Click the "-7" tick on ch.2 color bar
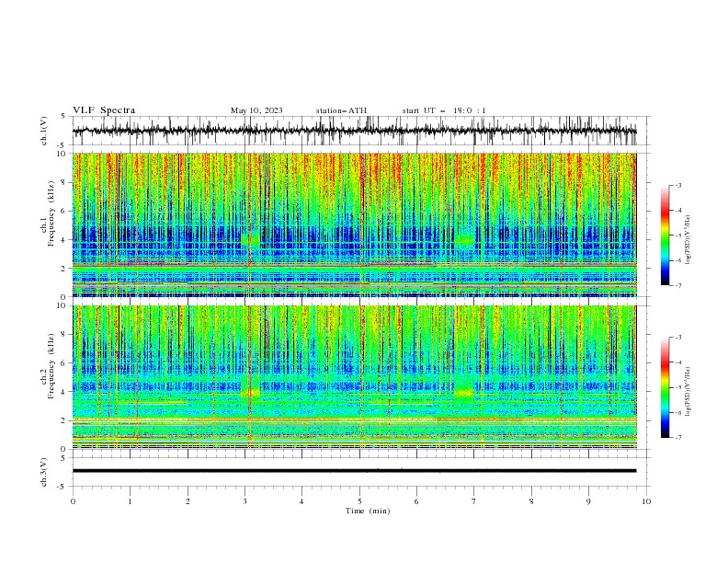The height and width of the screenshot is (563, 728). (x=678, y=437)
